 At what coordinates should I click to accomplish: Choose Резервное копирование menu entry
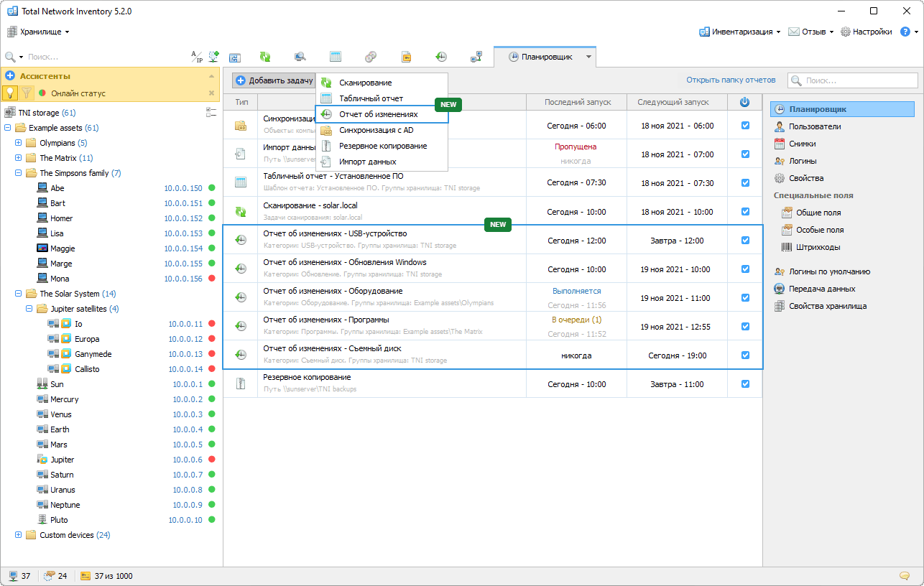click(x=382, y=146)
